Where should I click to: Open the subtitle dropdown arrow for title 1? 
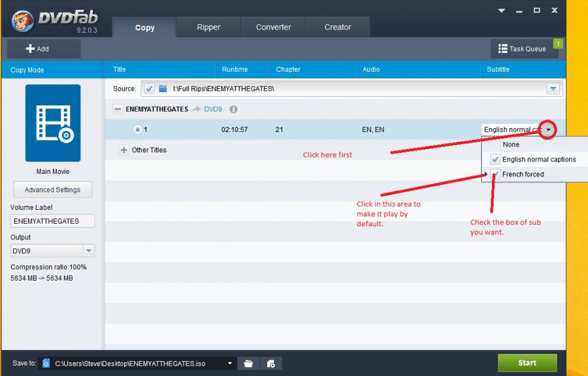549,129
